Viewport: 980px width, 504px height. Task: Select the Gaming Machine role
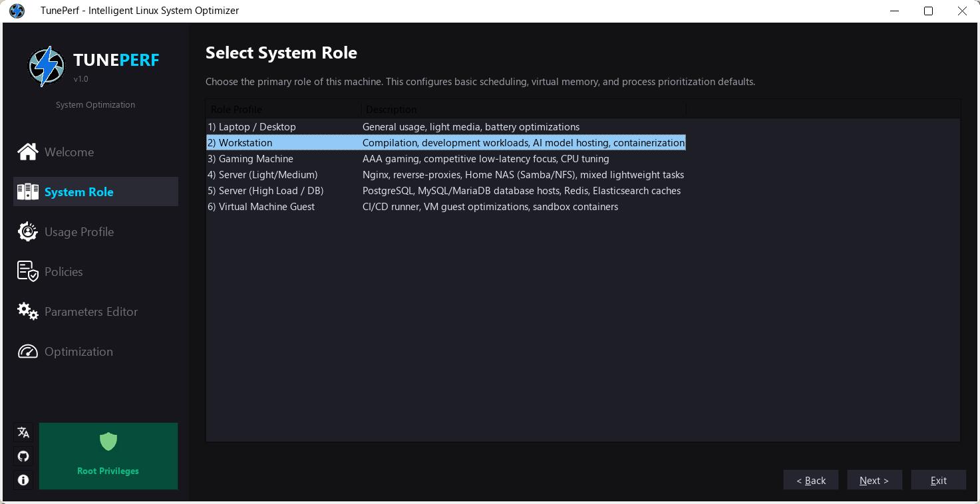[x=250, y=159]
